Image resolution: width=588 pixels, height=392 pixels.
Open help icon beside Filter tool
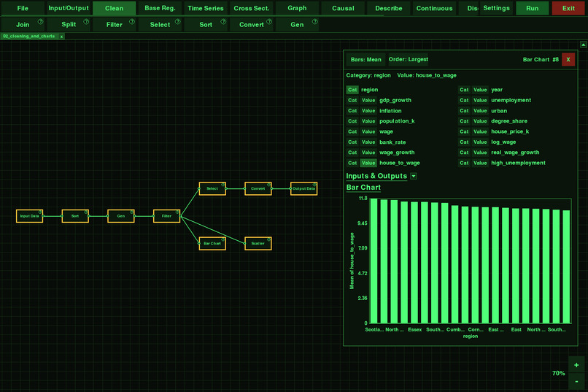132,22
